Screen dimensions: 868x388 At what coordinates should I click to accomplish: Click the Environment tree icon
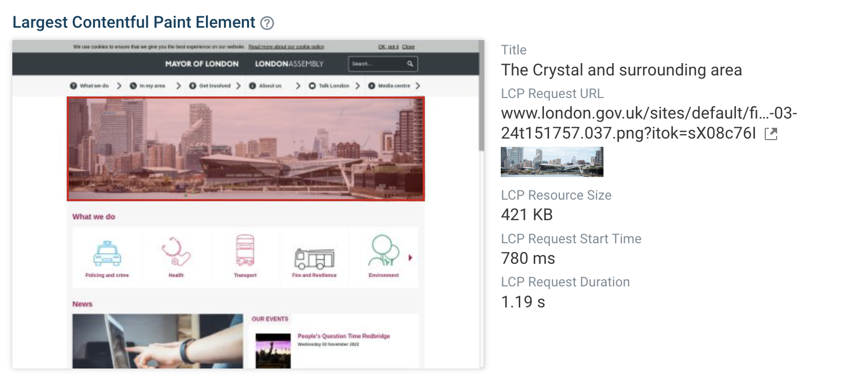coord(383,250)
